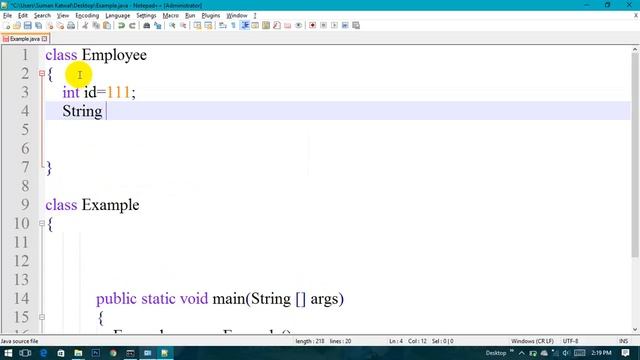Viewport: 640px width, 360px height.
Task: Toggle file monitoring eye icon
Action: 299,25
